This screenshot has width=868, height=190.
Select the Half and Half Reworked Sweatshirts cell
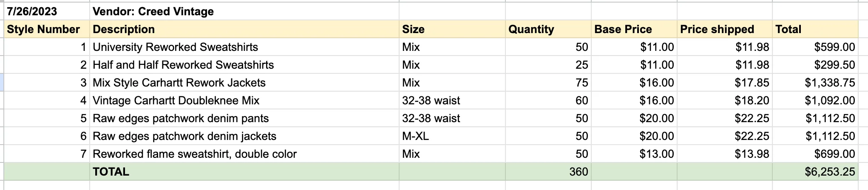coord(244,65)
